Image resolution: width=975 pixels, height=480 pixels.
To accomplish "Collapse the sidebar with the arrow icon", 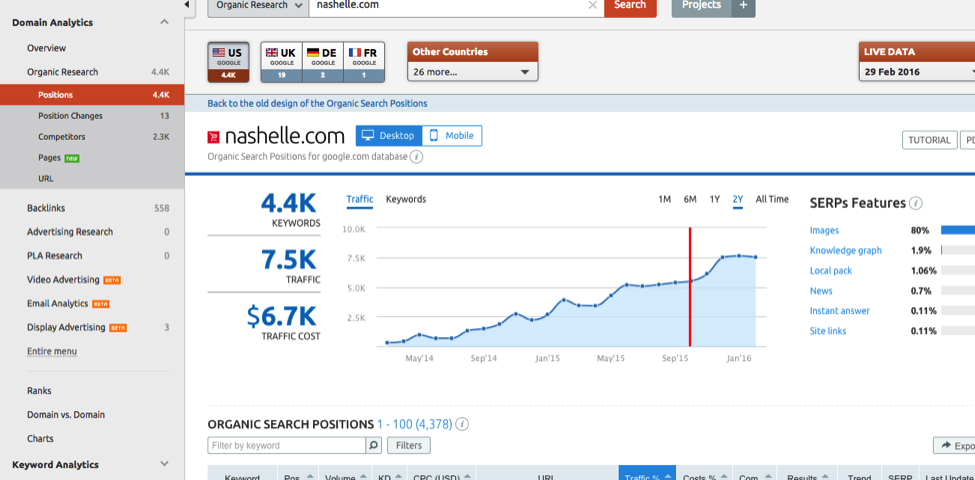I will click(x=187, y=5).
